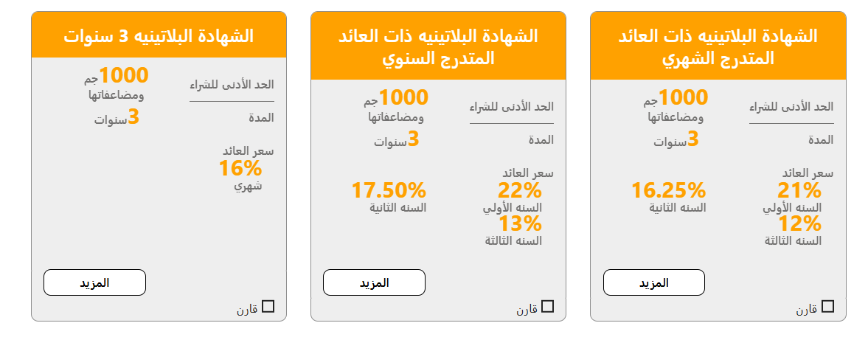Screen dimensions: 868x337
Task: Click the 12% third-year rate
Action: (799, 223)
